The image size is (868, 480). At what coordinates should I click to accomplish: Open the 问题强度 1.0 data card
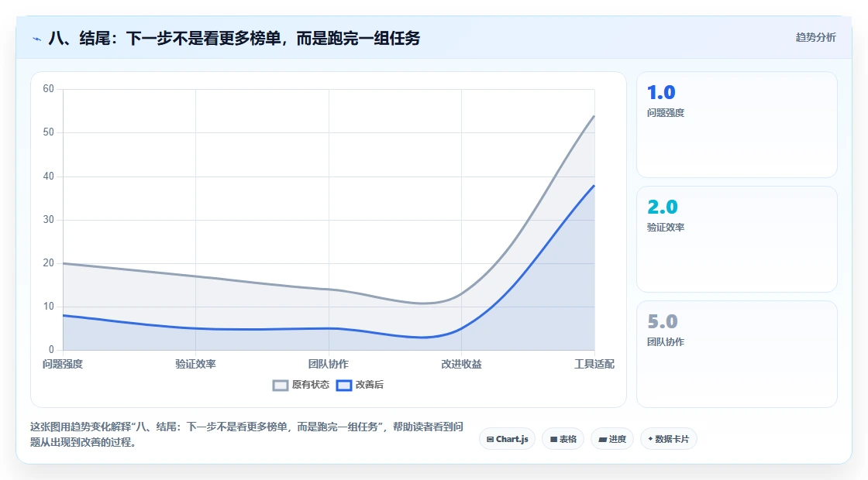[x=737, y=125]
